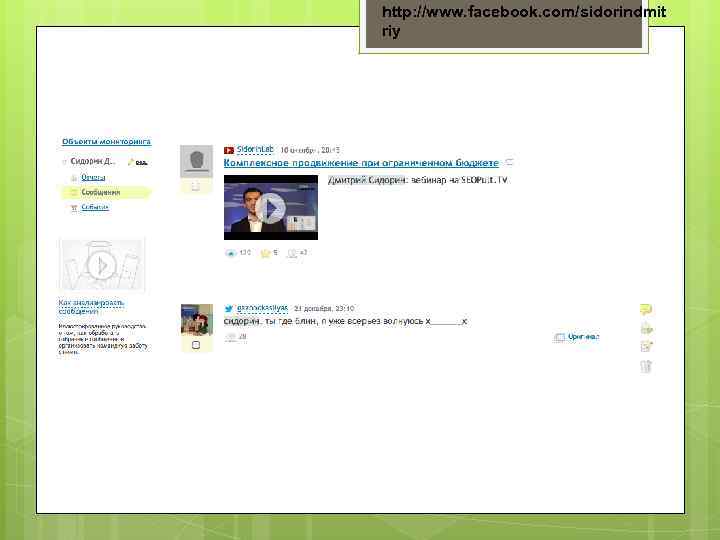Play the Дмитрий Сидорин webinar video
Screen dimensions: 720x540
pyautogui.click(x=271, y=208)
